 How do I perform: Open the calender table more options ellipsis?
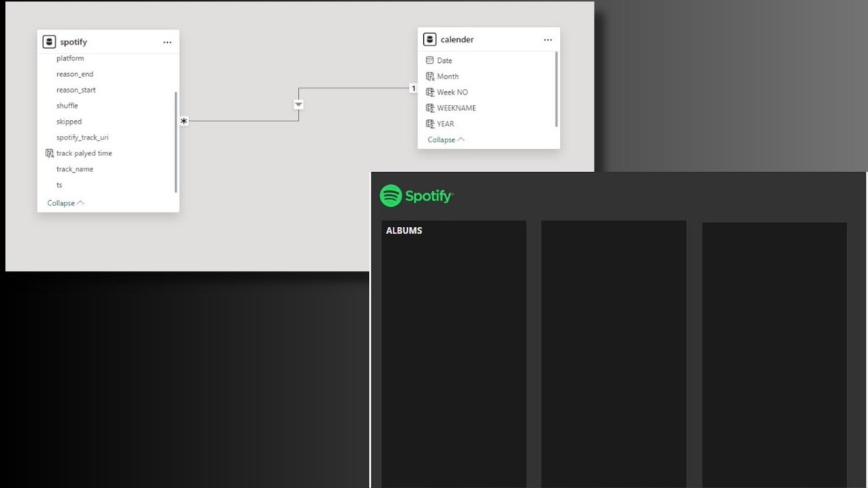(x=548, y=39)
